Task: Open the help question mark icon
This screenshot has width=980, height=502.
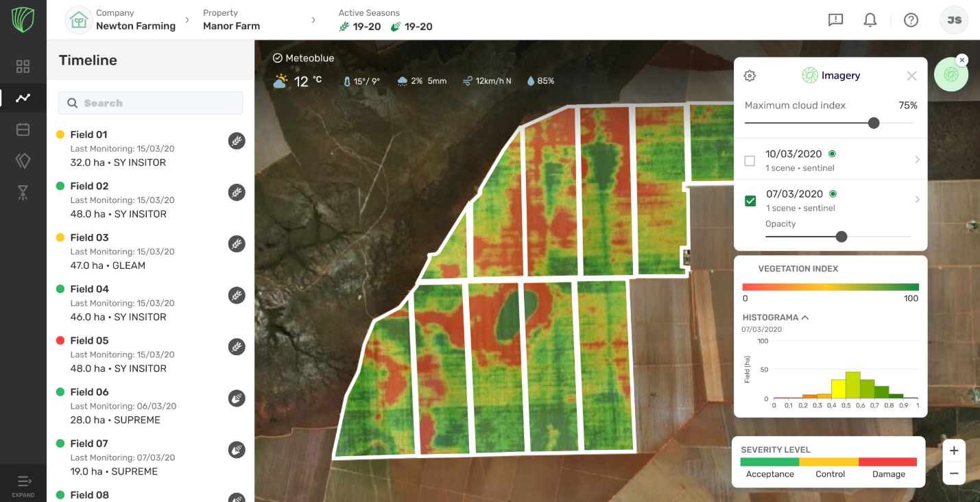Action: pos(911,20)
